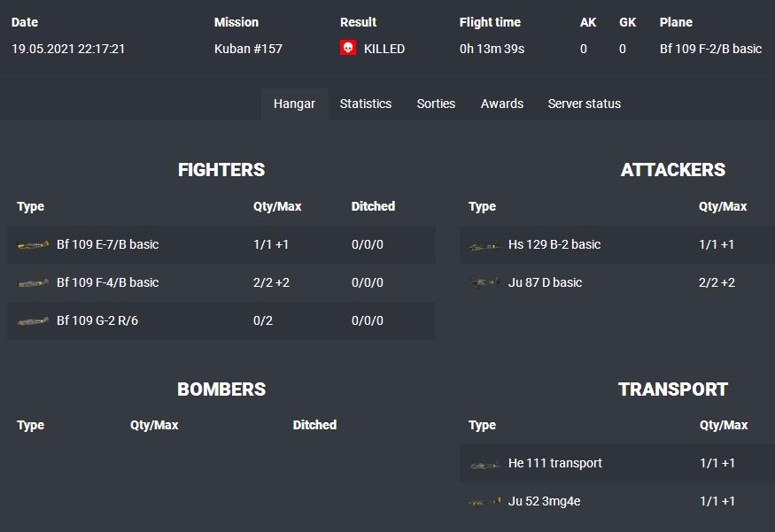Click the Fighters Ditched column header
This screenshot has width=775, height=532.
(373, 206)
